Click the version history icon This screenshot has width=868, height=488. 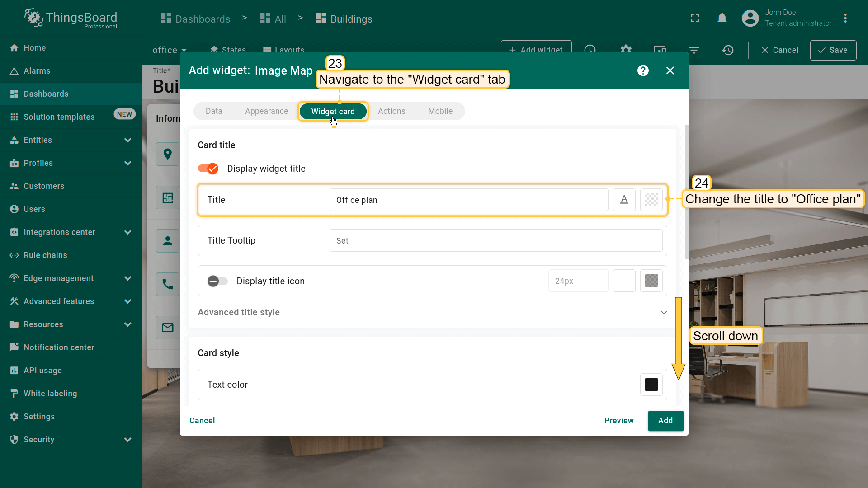[x=727, y=50]
